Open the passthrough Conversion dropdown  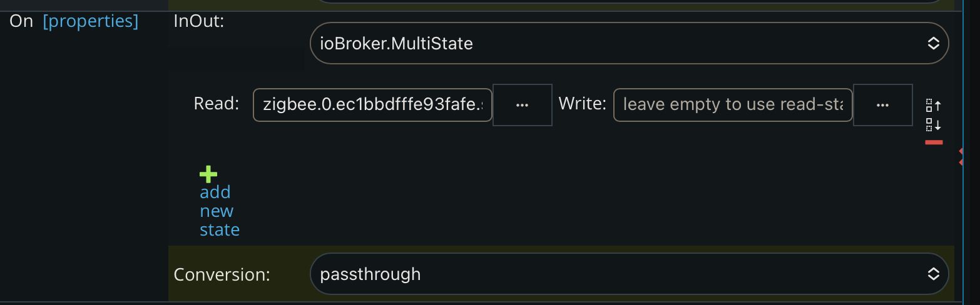[630, 274]
